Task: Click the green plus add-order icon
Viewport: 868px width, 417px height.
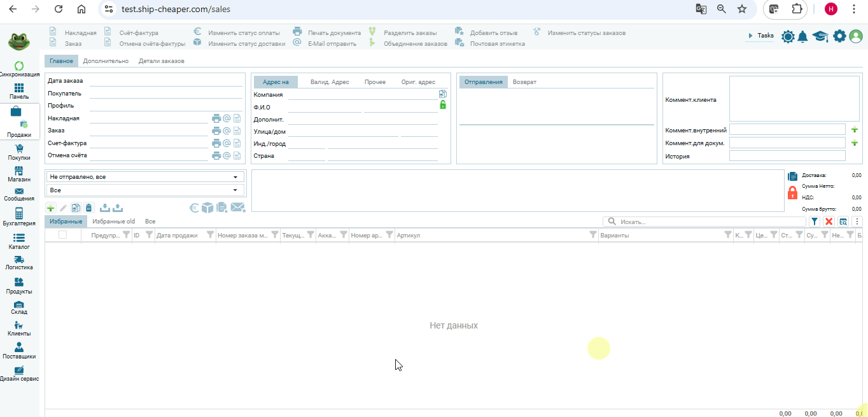Action: point(51,208)
